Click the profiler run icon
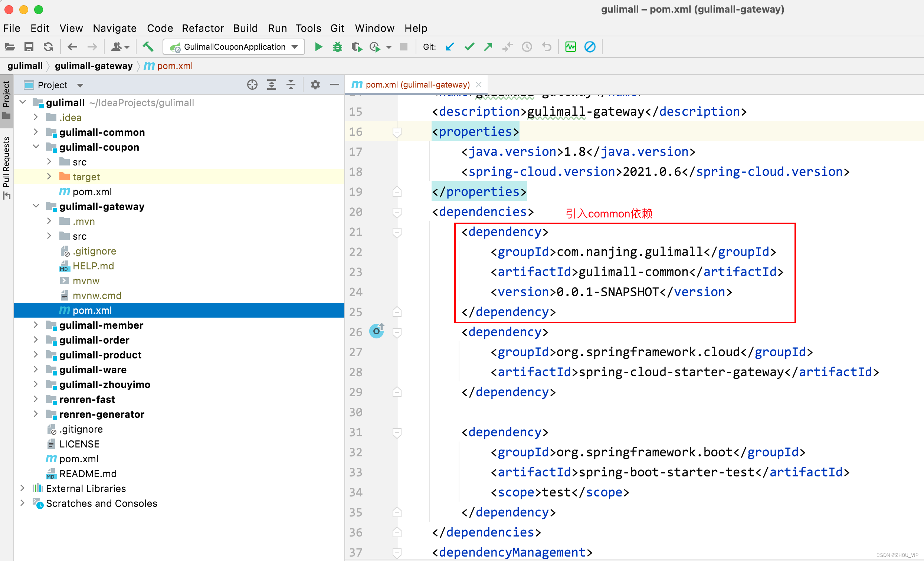This screenshot has width=924, height=561. coord(375,47)
